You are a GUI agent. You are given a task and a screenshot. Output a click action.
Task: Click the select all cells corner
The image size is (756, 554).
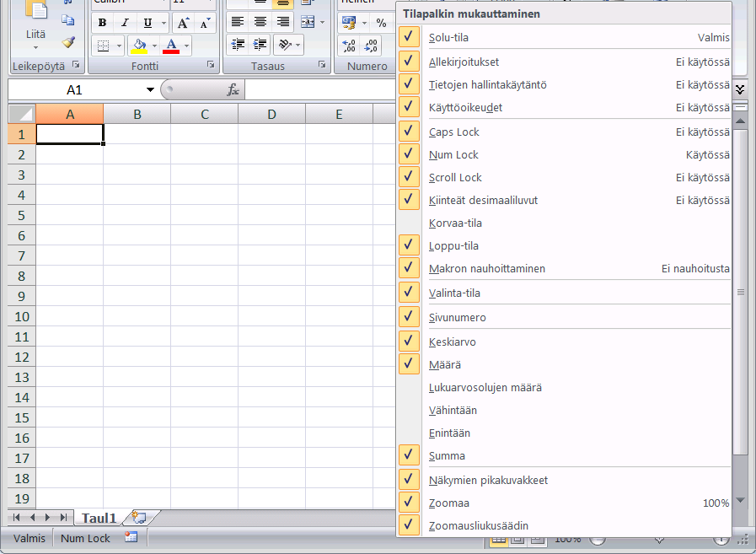[x=22, y=114]
